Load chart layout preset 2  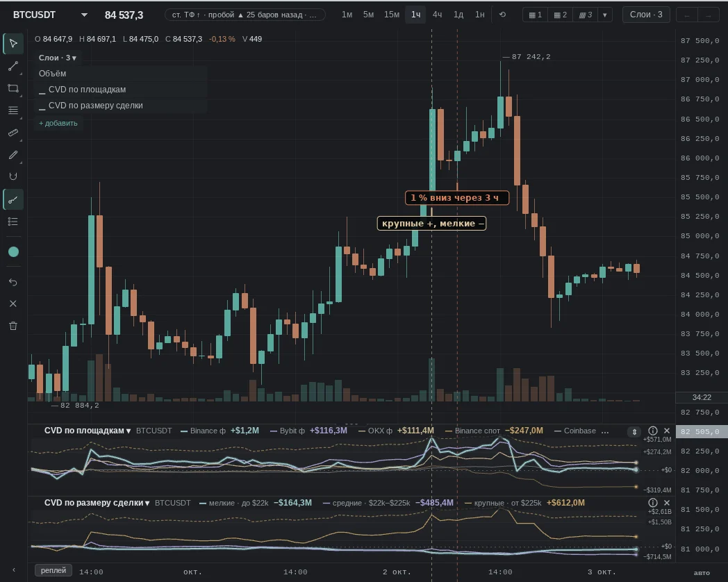[x=561, y=15]
